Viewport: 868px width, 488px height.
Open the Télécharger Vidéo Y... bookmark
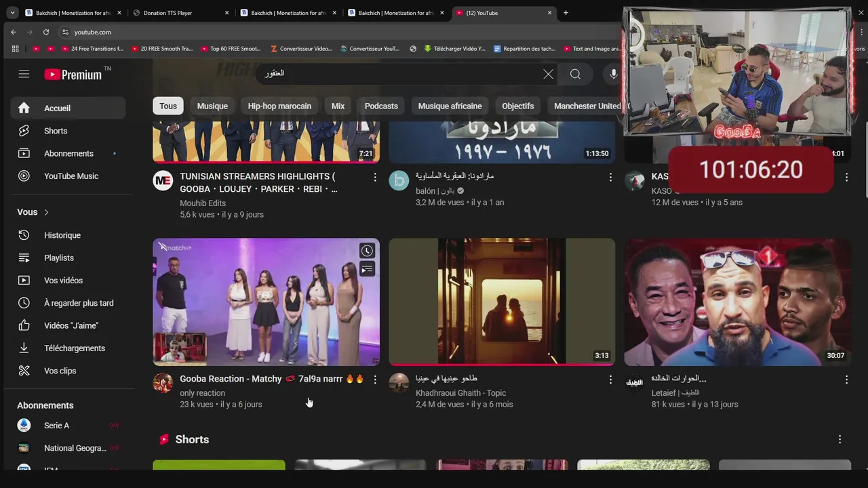tap(455, 49)
